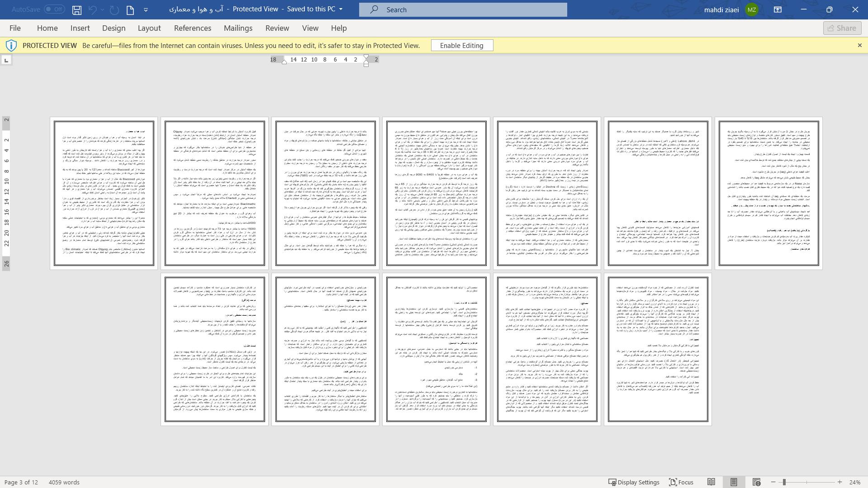The width and height of the screenshot is (868, 488).
Task: Click the first line indent marker on ruler
Action: [366, 57]
